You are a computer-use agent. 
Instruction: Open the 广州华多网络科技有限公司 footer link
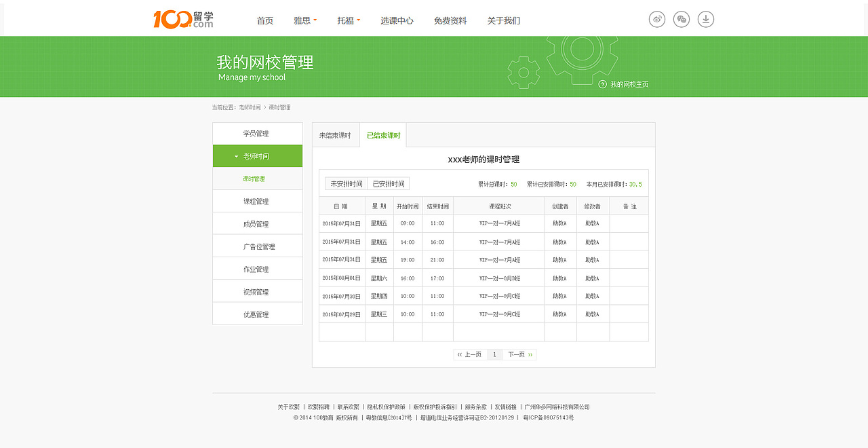pyautogui.click(x=557, y=407)
